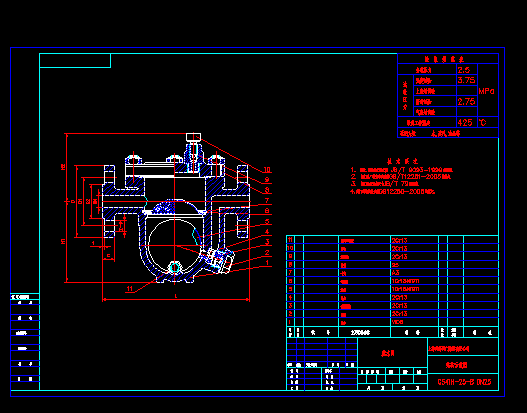The image size is (527, 413).
Task: Select leader callout number 2 beside the valve drawing
Action: [x=267, y=252]
